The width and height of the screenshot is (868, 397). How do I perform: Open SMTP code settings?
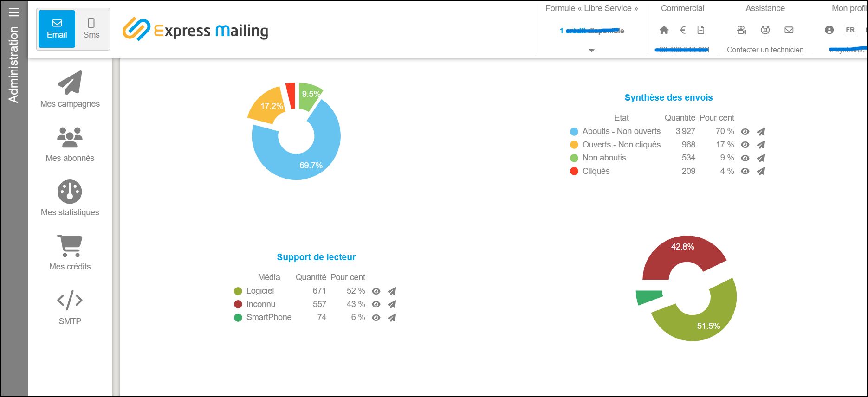coord(70,300)
